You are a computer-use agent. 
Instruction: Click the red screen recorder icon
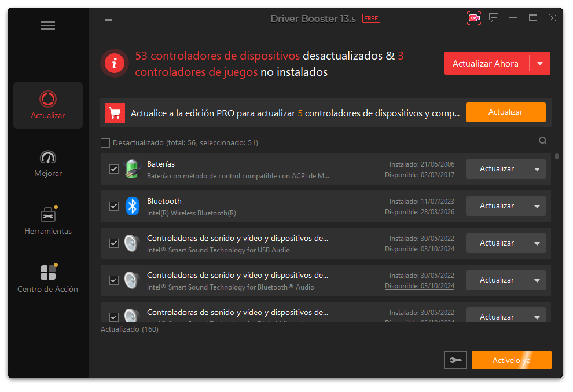point(474,18)
